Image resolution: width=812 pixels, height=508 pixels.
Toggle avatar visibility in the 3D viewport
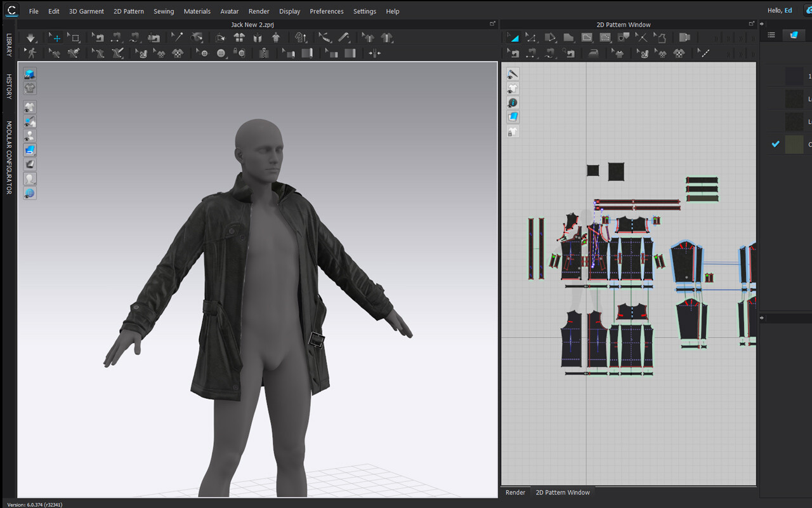tap(29, 135)
